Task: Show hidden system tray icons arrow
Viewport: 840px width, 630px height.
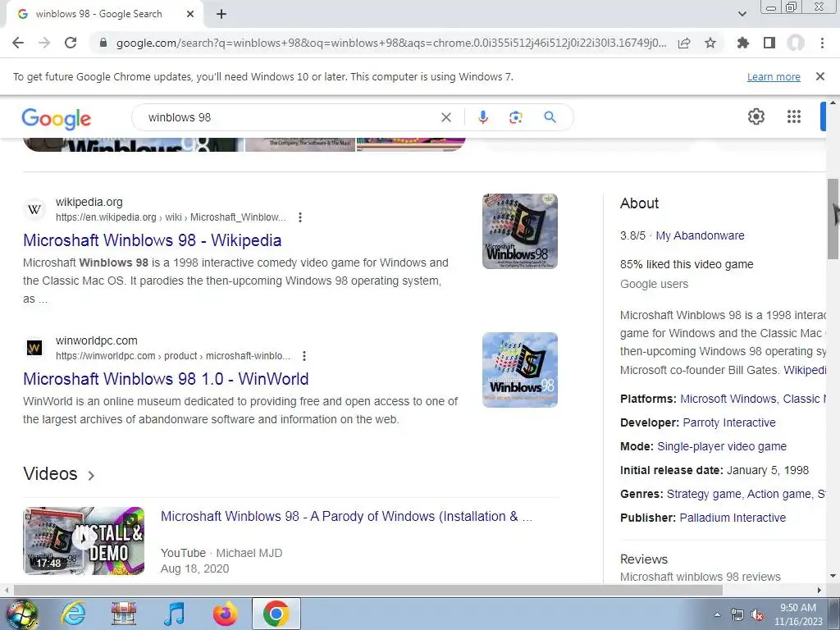Action: coord(717,615)
